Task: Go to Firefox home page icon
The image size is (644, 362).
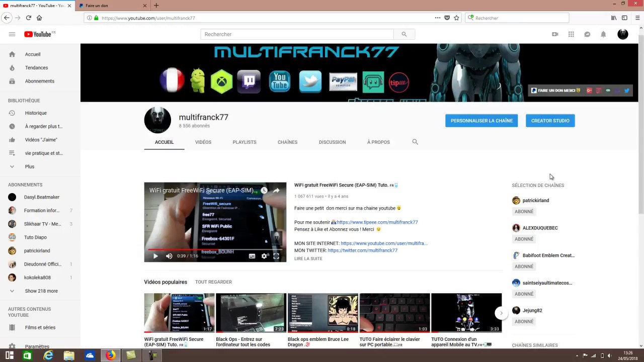Action: [39, 18]
